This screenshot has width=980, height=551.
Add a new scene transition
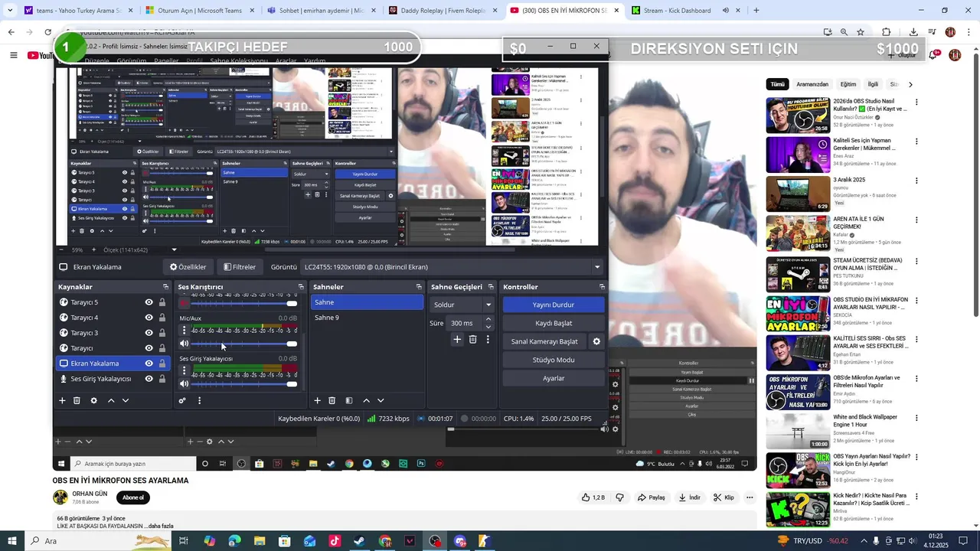coord(457,339)
